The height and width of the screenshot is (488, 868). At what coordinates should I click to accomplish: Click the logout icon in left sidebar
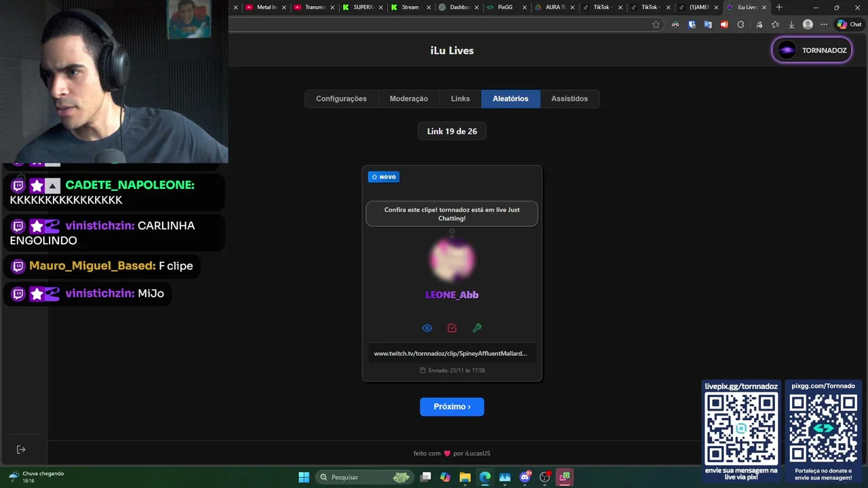pos(21,449)
